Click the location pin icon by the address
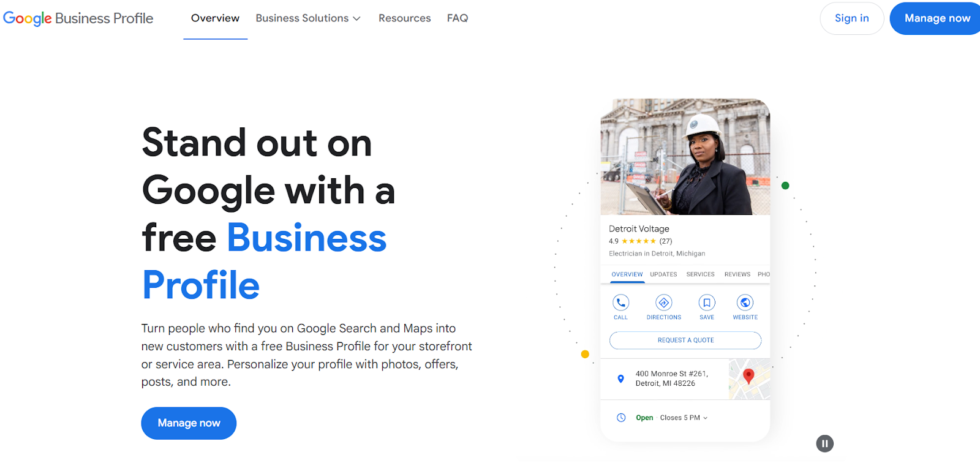 (x=620, y=378)
